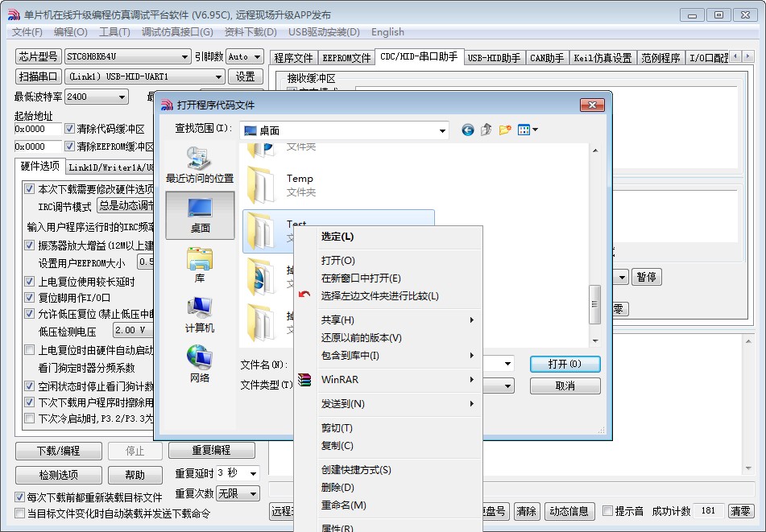Click the 重复编程 button
The width and height of the screenshot is (766, 532).
pyautogui.click(x=212, y=450)
